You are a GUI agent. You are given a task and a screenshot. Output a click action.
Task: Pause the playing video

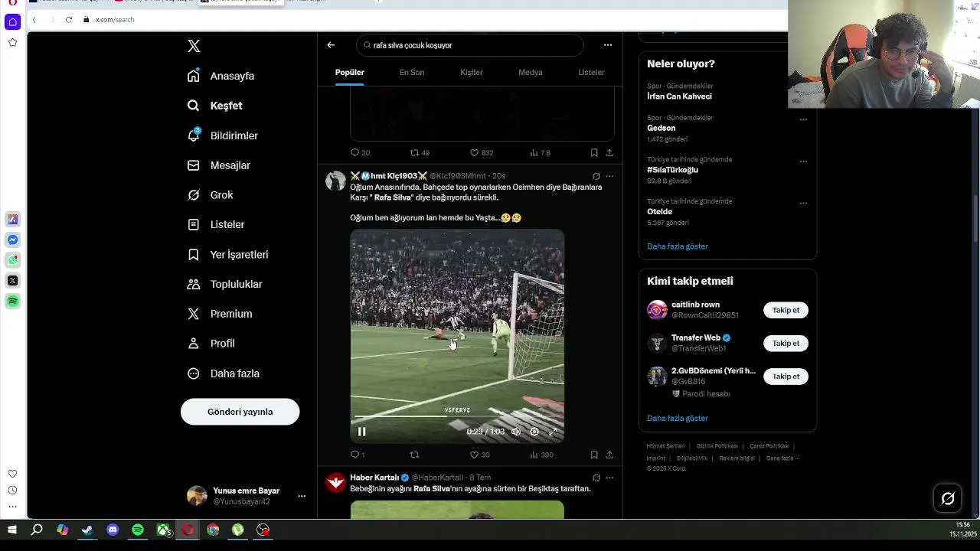(362, 432)
